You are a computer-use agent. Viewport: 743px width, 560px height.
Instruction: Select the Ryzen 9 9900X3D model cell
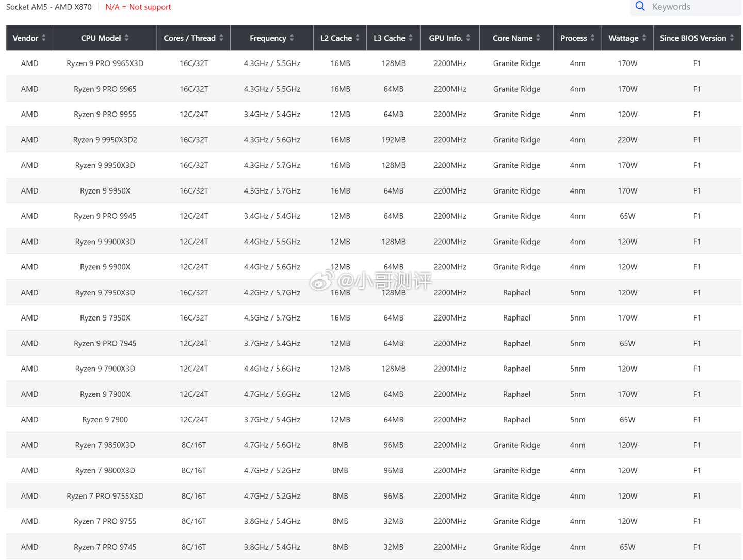pos(105,242)
